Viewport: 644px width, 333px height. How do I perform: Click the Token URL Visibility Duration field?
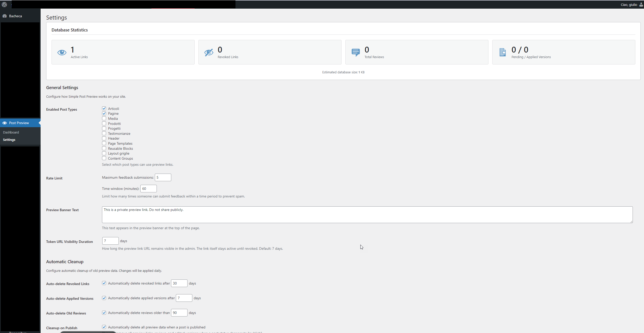(x=110, y=241)
